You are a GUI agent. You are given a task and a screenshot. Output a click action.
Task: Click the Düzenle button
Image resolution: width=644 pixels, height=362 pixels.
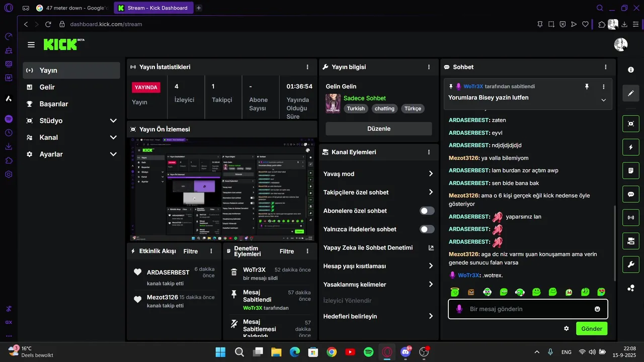pyautogui.click(x=379, y=129)
